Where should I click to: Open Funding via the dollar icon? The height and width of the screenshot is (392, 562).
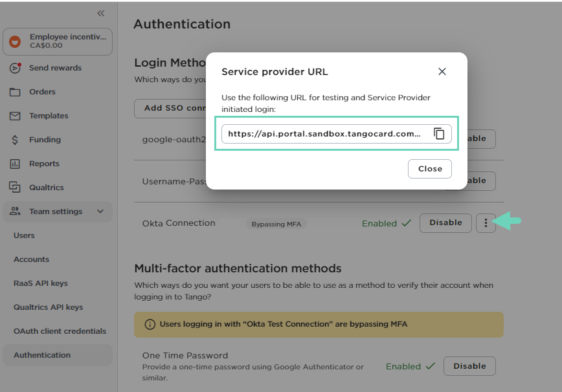click(x=14, y=140)
